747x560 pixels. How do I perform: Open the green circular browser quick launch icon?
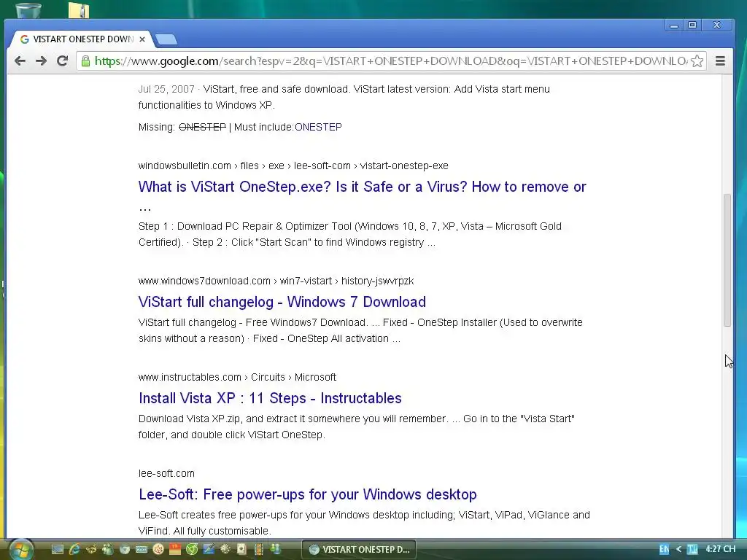[x=192, y=550]
